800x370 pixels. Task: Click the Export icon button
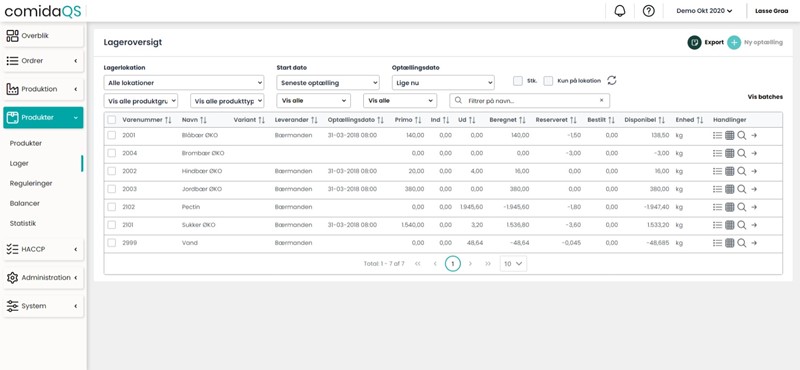coord(694,43)
